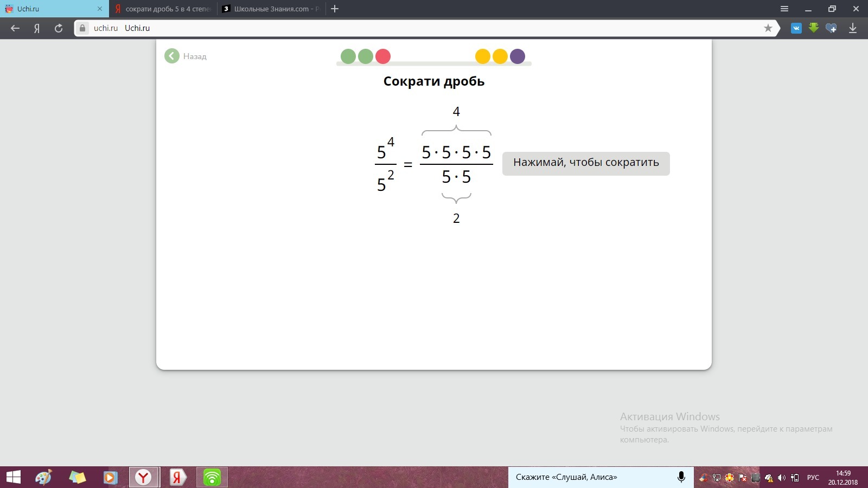This screenshot has width=868, height=488.
Task: Click the Yandex 'Я' home button
Action: (x=37, y=28)
